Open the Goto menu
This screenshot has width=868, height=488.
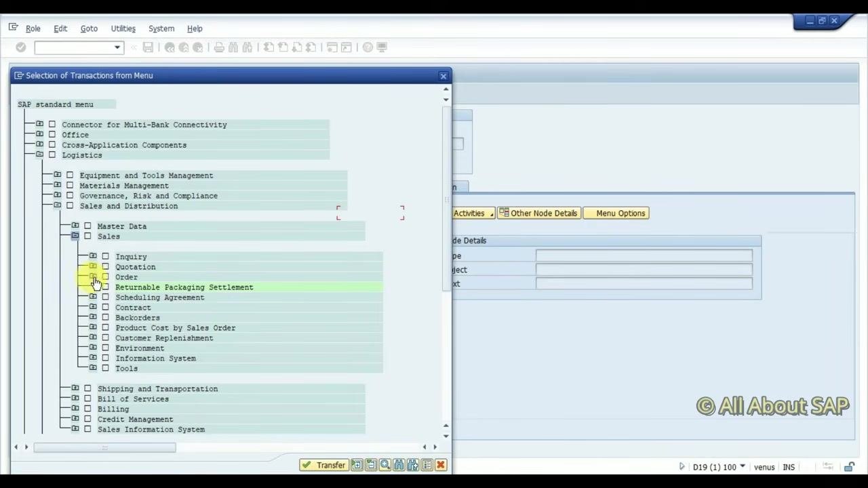click(89, 28)
